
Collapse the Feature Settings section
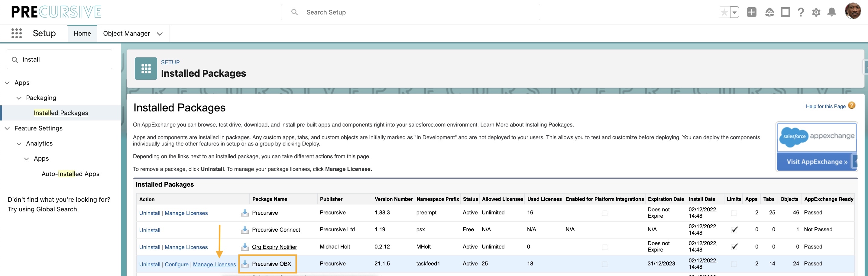click(7, 128)
